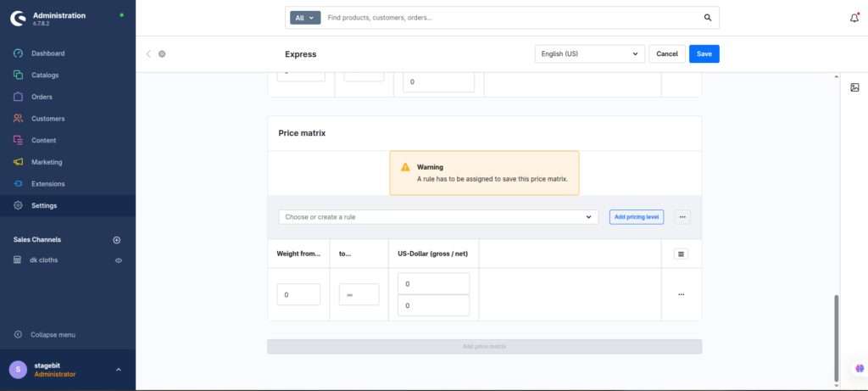Add a sales channel with plus icon
The image size is (868, 391).
pyautogui.click(x=117, y=240)
